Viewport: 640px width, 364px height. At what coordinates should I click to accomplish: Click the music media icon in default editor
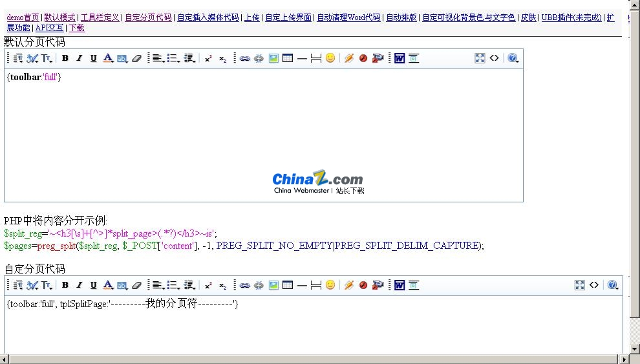(348, 58)
